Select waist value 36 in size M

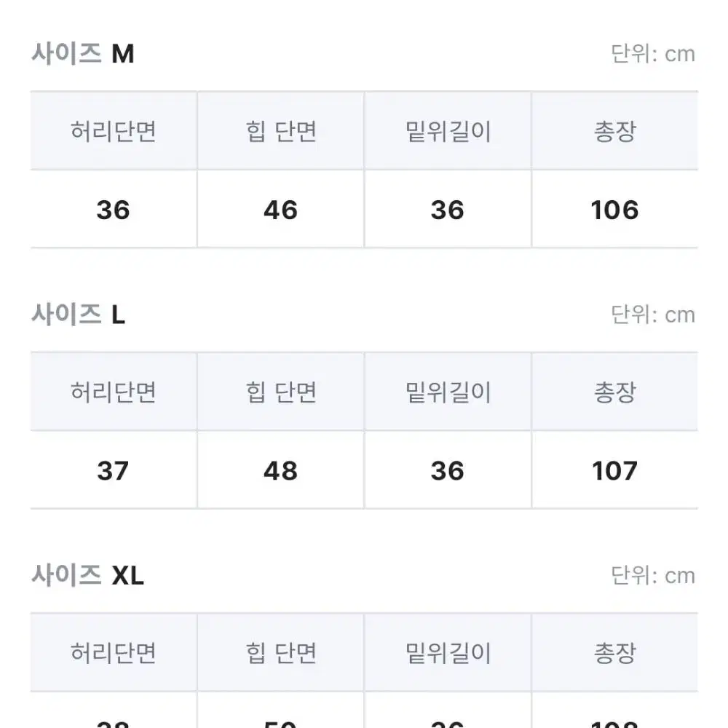click(114, 210)
